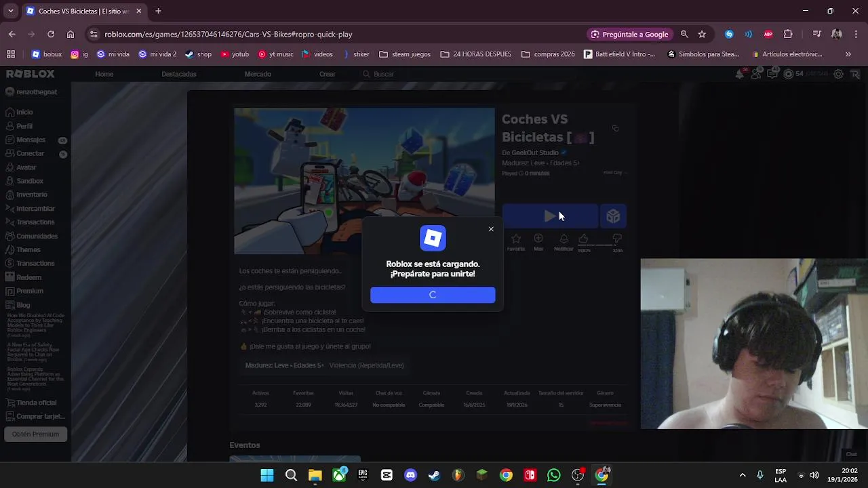
Task: Open Redeem in the left sidebar
Action: click(28, 277)
